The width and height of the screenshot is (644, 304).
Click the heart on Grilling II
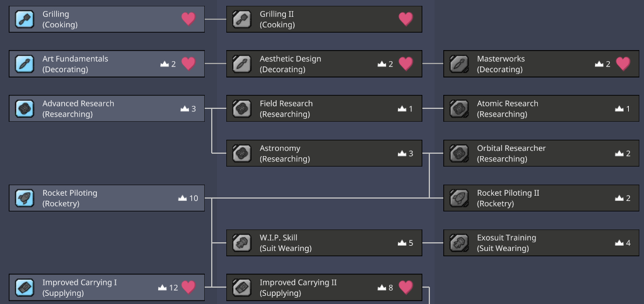pos(405,19)
